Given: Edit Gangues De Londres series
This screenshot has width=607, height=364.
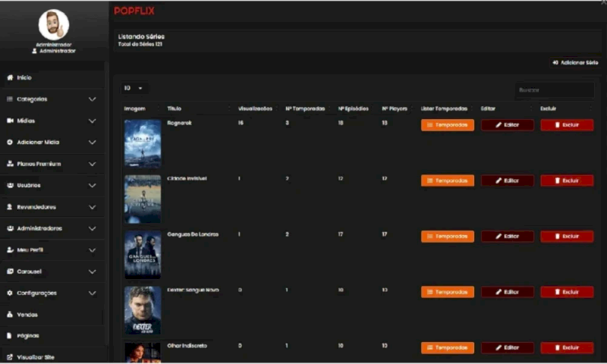Looking at the screenshot, I should (507, 237).
